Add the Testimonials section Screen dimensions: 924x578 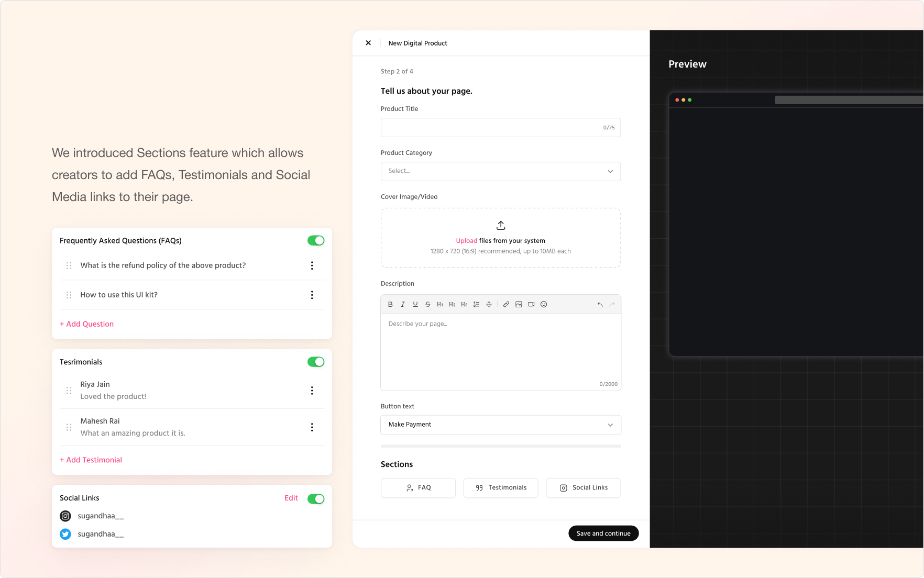tap(501, 487)
